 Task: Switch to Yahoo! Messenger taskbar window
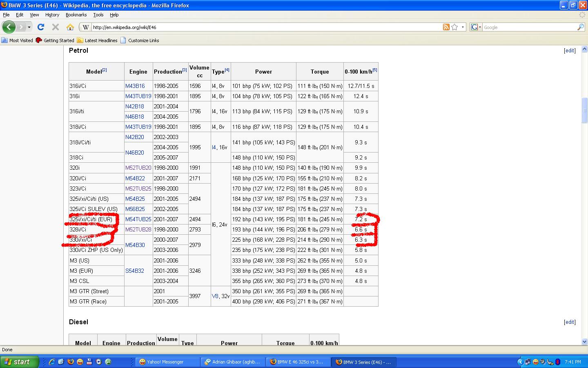click(x=167, y=362)
